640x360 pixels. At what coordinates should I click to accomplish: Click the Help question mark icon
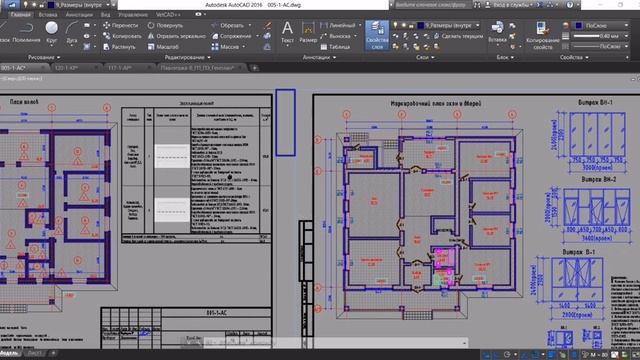click(x=570, y=5)
